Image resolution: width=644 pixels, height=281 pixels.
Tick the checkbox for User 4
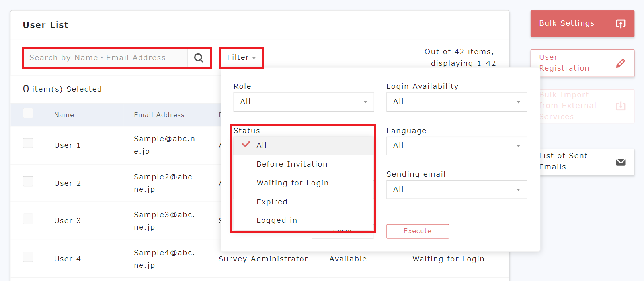click(x=28, y=257)
